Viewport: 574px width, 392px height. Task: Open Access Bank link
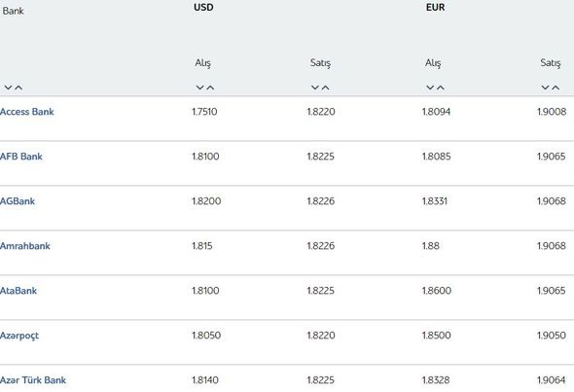26,112
